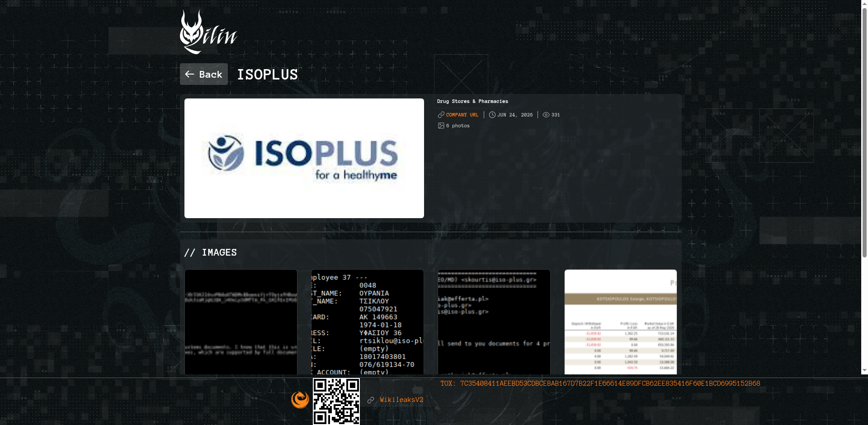Screen dimensions: 868x425
Task: Click the orange phoenix icon in footer
Action: 300,400
